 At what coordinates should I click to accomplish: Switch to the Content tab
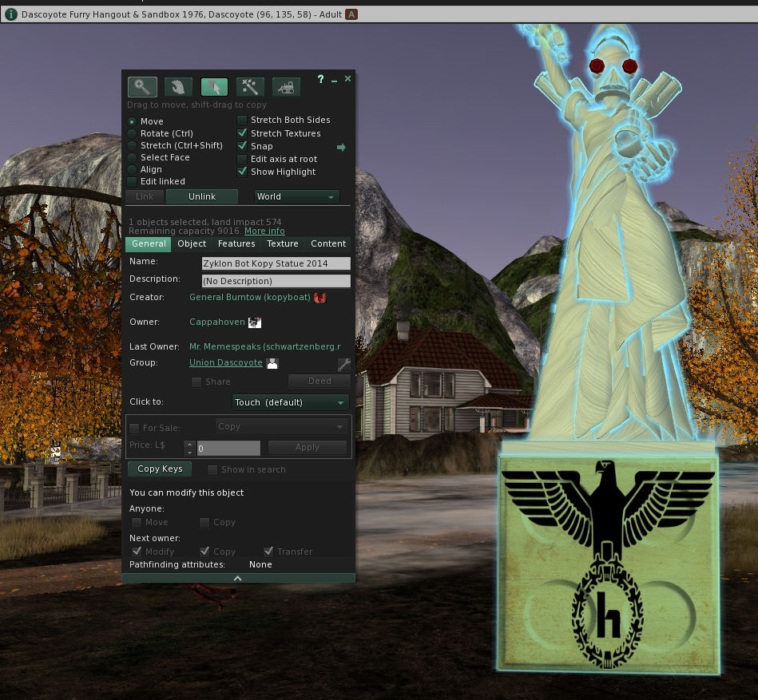pyautogui.click(x=328, y=244)
